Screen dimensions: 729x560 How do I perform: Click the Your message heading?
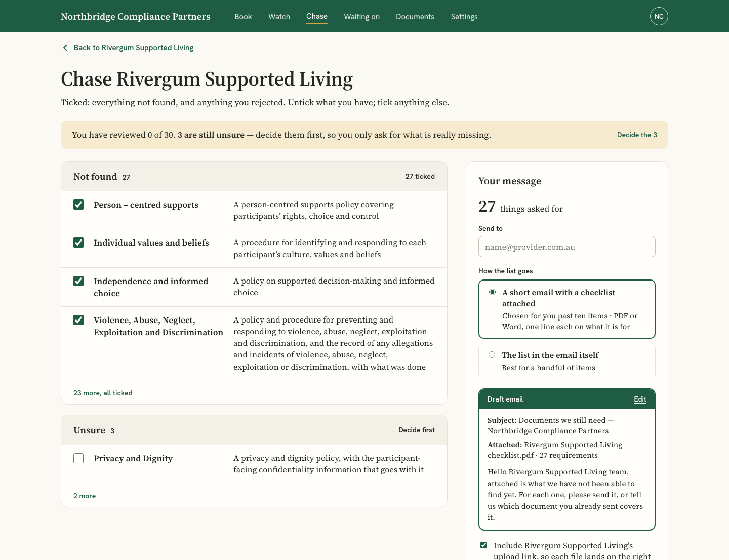[x=510, y=181]
